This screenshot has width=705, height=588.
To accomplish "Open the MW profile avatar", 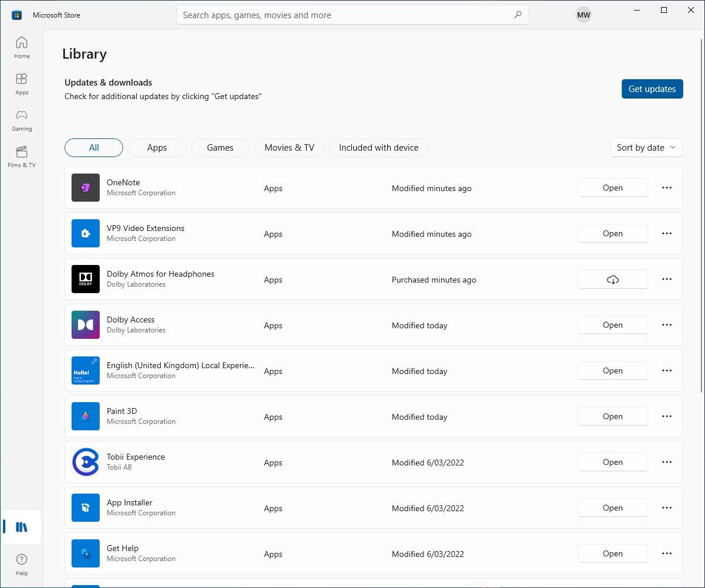I will coord(584,15).
